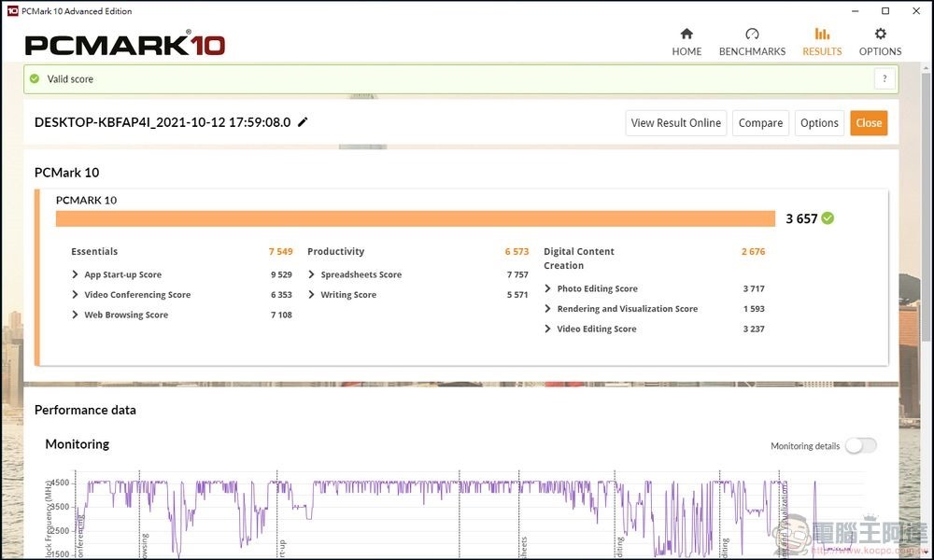Image resolution: width=934 pixels, height=560 pixels.
Task: Click green check beside score 3 657
Action: (x=828, y=218)
